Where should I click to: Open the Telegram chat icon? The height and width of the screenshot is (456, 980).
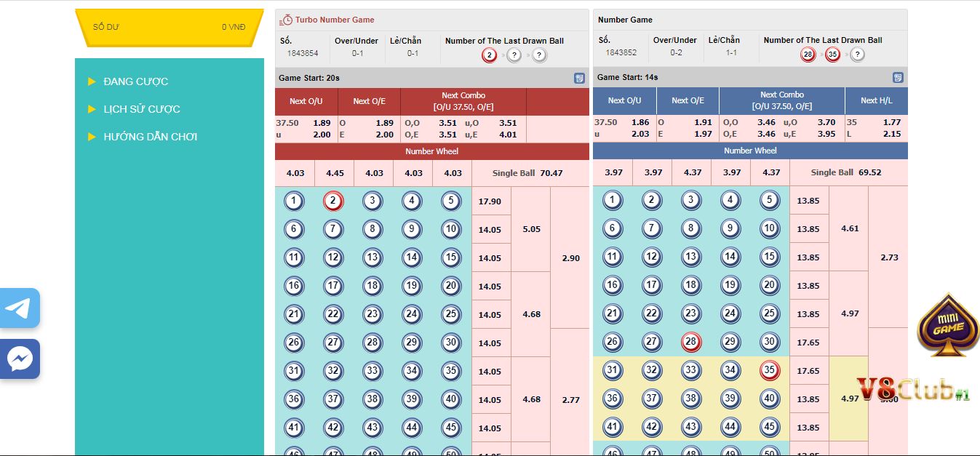pos(20,308)
